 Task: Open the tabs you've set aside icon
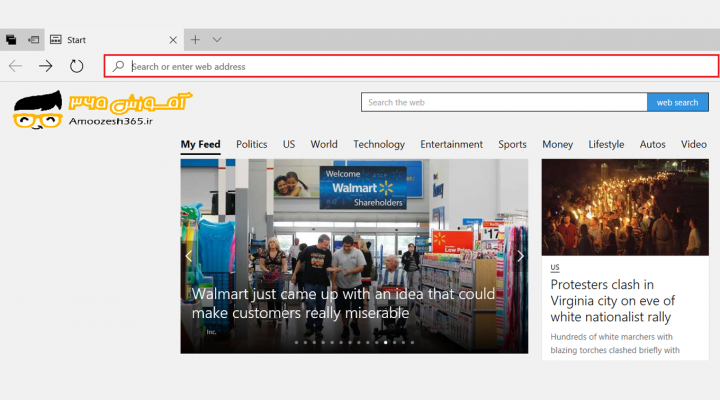(x=11, y=40)
